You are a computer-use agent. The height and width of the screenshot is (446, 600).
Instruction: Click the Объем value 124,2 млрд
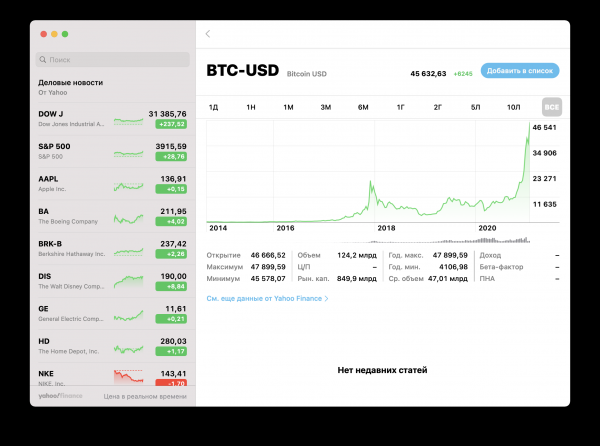click(357, 256)
